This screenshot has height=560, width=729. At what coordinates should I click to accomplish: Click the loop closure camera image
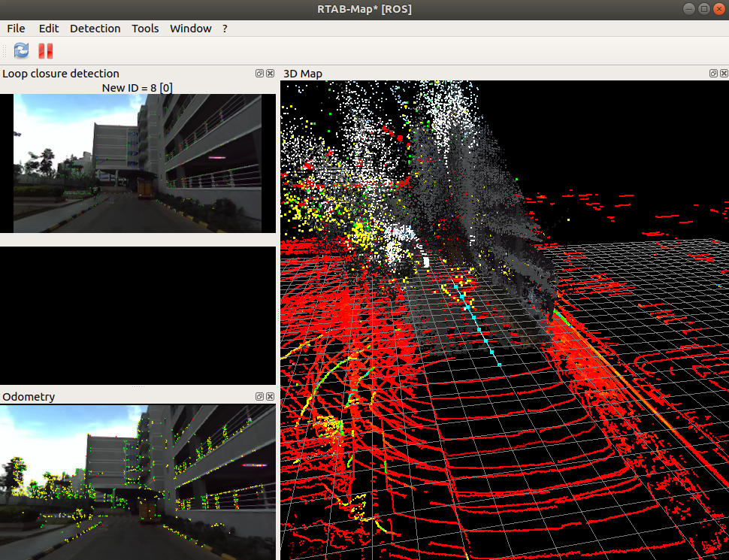click(138, 163)
